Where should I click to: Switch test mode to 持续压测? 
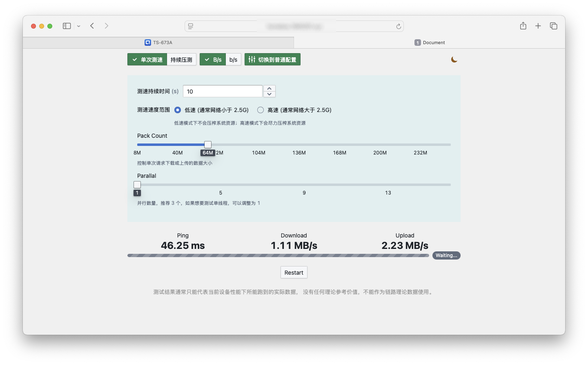(x=181, y=59)
